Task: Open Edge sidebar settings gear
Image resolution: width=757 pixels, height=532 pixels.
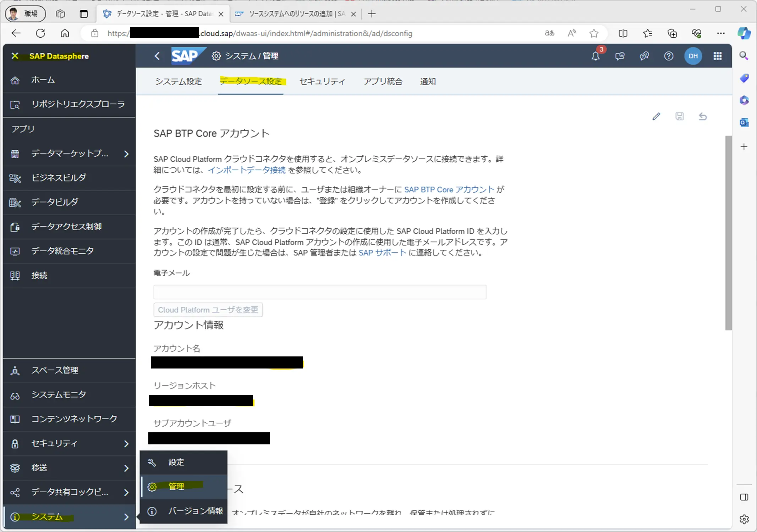Action: [x=744, y=519]
